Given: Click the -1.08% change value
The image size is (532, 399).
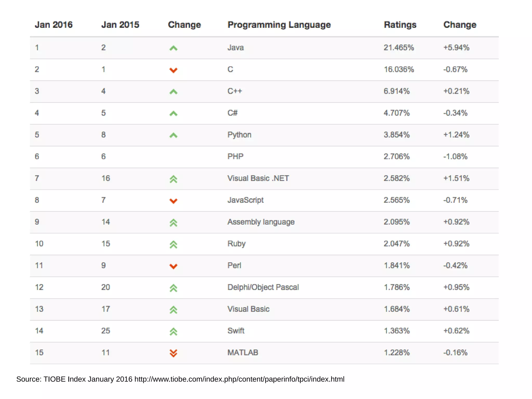Looking at the screenshot, I should click(455, 156).
